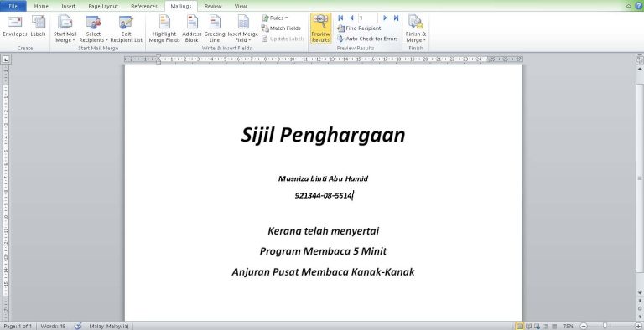The image size is (644, 330).
Task: Click the number 921344-08-5614
Action: click(324, 195)
